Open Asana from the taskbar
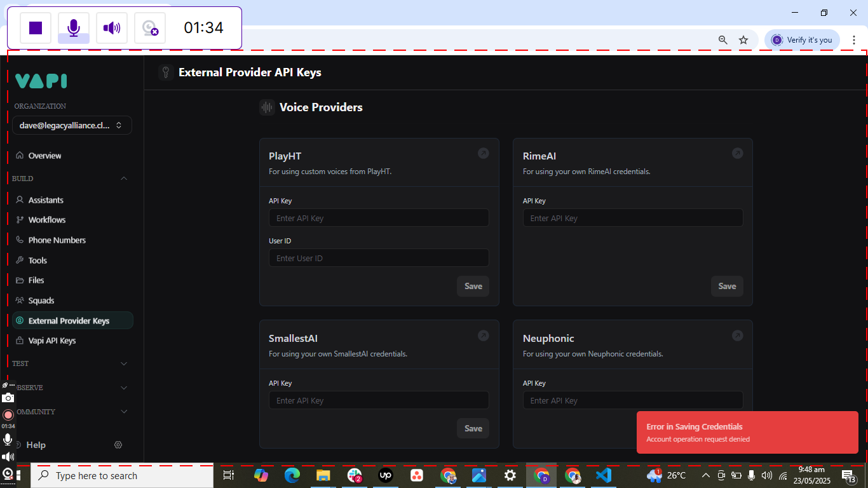Screen dimensions: 868x488 tap(417, 475)
